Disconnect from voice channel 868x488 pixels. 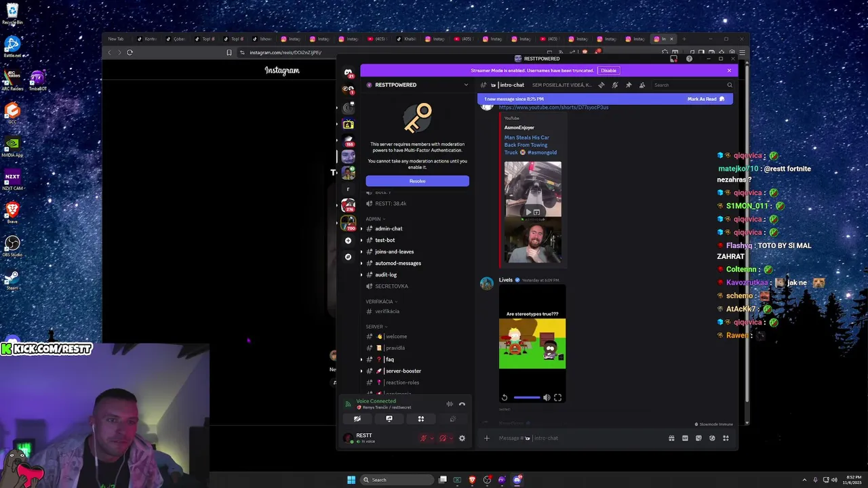(462, 404)
